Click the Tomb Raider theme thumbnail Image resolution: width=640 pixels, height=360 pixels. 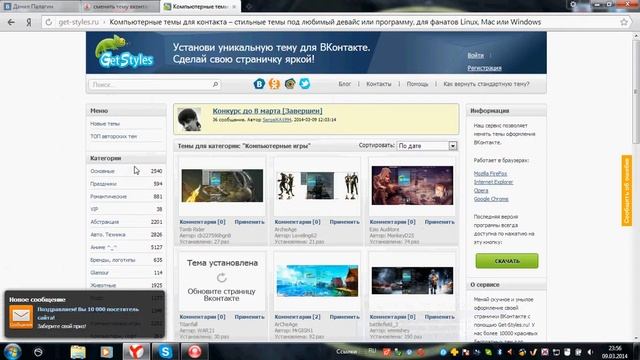(222, 186)
